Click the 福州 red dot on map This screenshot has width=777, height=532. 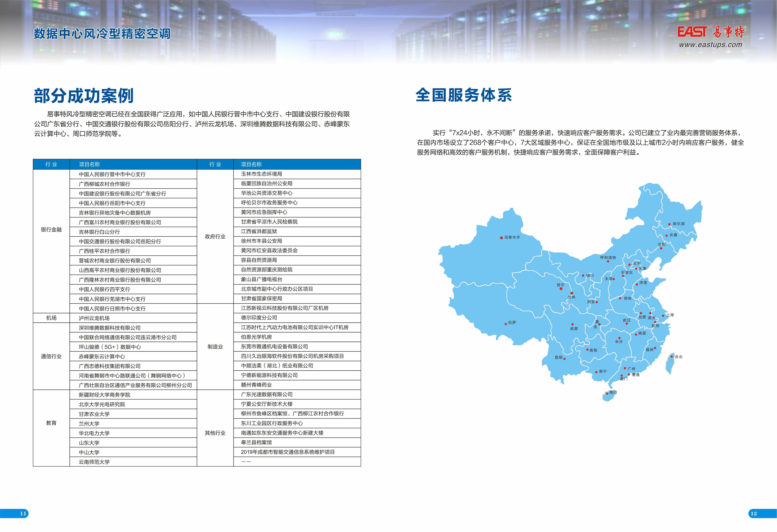655,348
